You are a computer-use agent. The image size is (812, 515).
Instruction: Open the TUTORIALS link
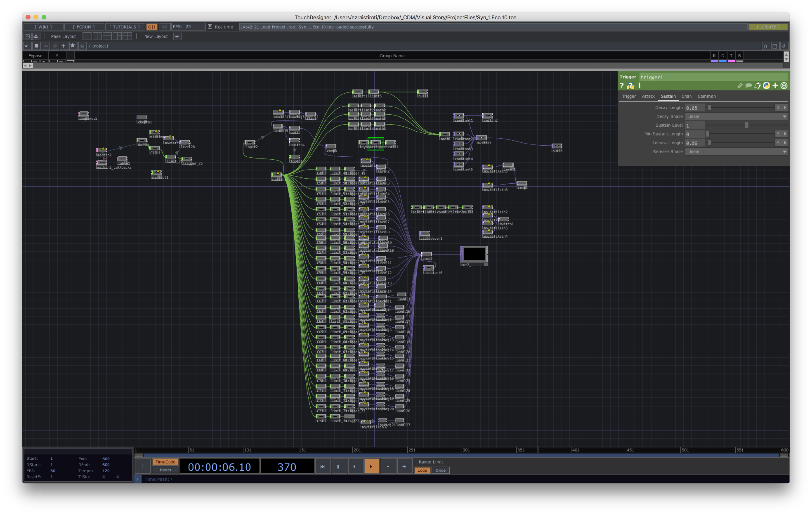tap(124, 27)
